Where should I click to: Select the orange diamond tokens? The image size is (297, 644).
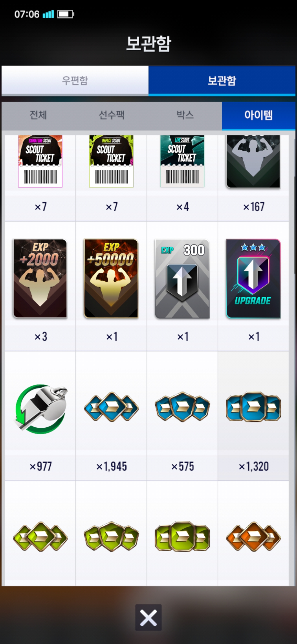point(253,536)
